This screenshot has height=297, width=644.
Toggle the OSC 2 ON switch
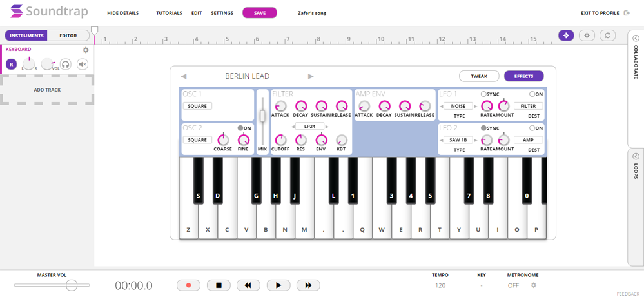(x=240, y=128)
